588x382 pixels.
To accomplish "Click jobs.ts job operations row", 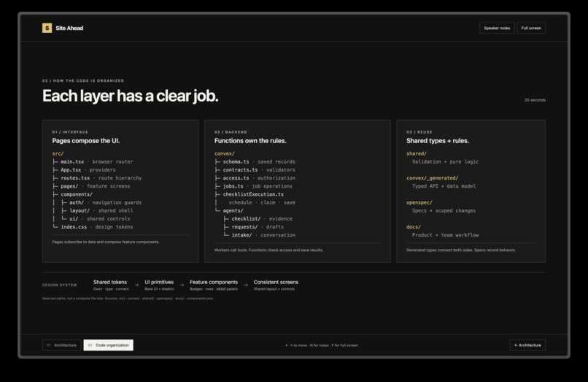I will click(253, 186).
